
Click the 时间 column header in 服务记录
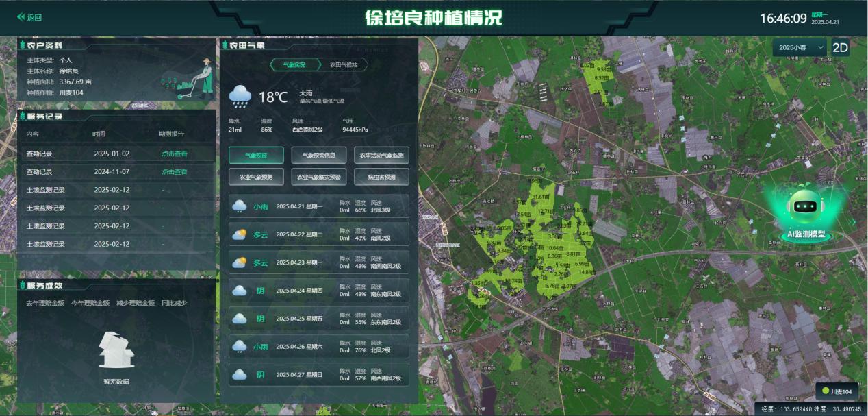click(99, 134)
